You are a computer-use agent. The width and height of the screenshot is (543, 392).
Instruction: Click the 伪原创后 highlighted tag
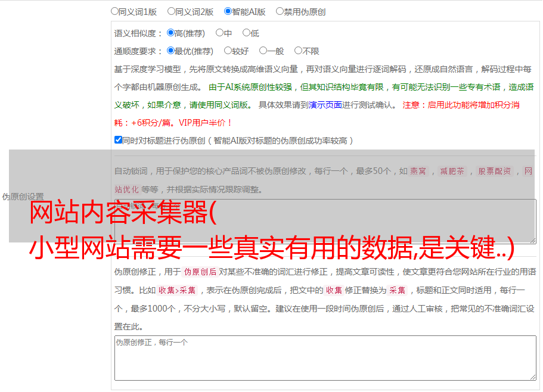point(200,272)
